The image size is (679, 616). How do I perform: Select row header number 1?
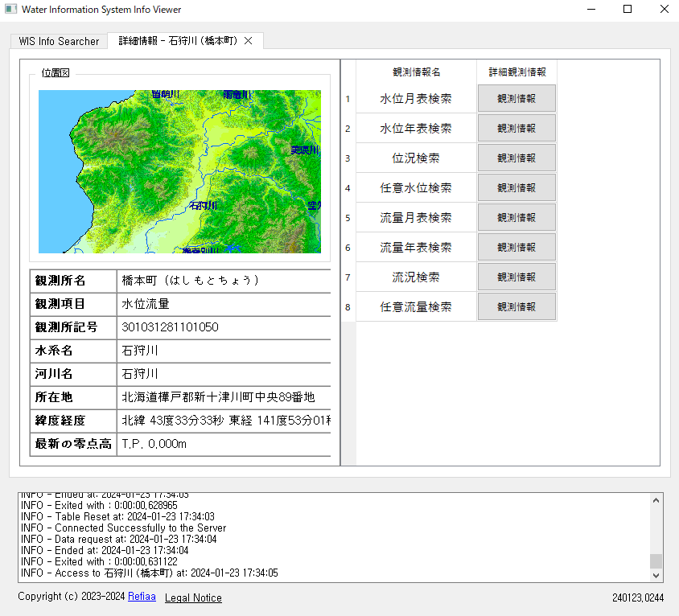click(348, 99)
